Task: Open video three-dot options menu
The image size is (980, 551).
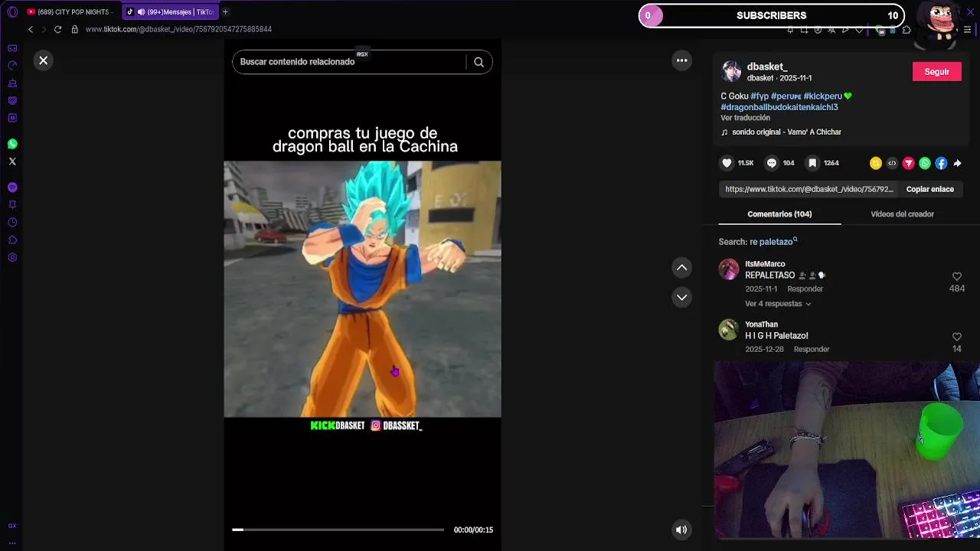Action: (x=681, y=60)
